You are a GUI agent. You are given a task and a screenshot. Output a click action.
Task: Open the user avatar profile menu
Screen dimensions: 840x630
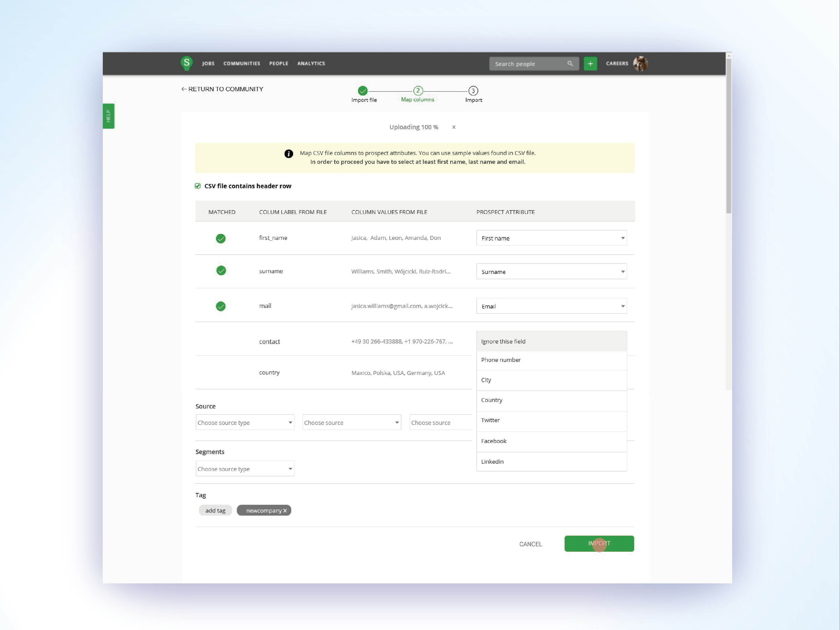coord(640,64)
